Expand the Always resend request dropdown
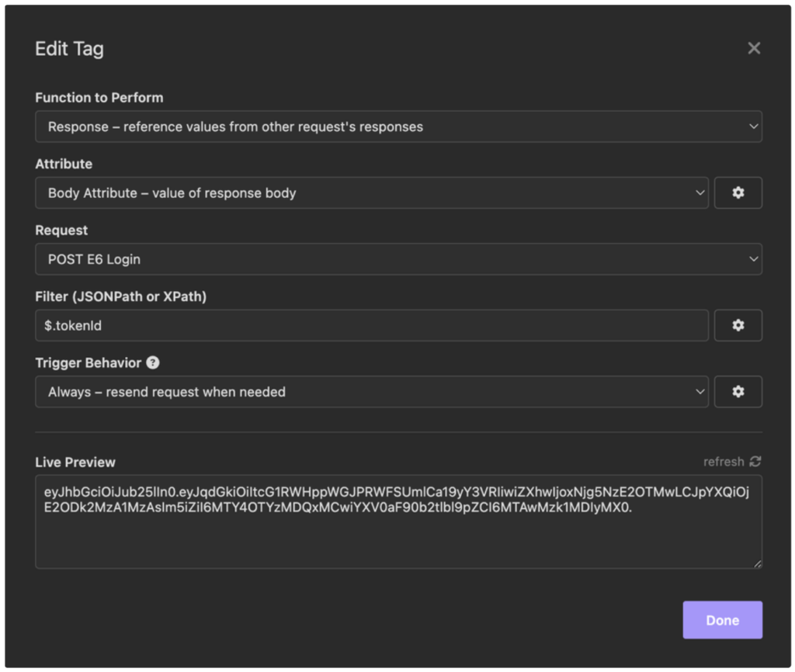This screenshot has width=795, height=672. [372, 392]
